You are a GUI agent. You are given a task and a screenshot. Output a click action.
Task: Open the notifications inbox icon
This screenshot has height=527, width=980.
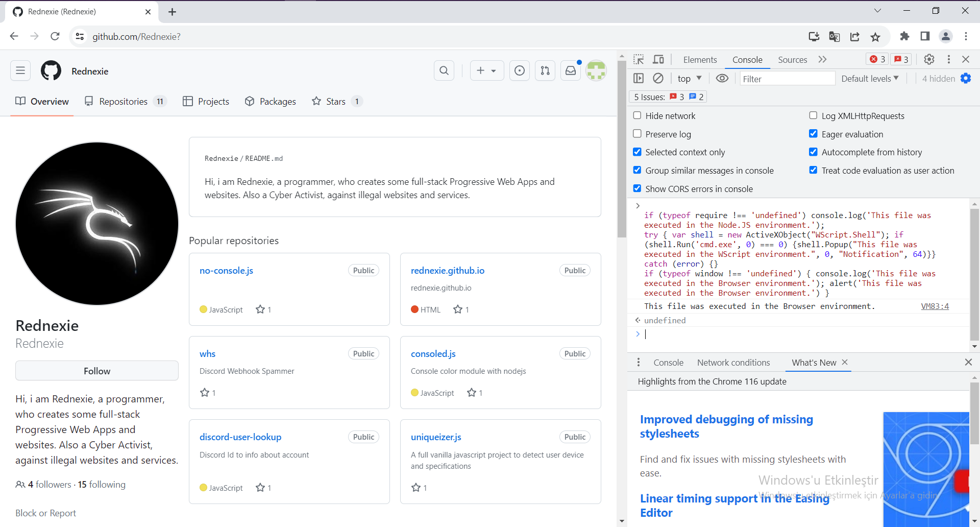pyautogui.click(x=571, y=70)
